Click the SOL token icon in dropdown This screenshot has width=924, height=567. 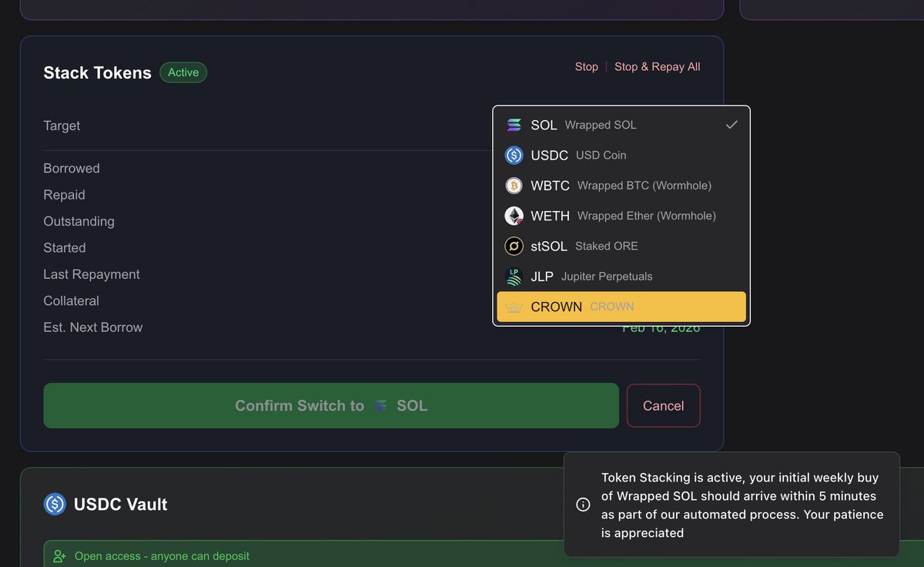pos(514,125)
